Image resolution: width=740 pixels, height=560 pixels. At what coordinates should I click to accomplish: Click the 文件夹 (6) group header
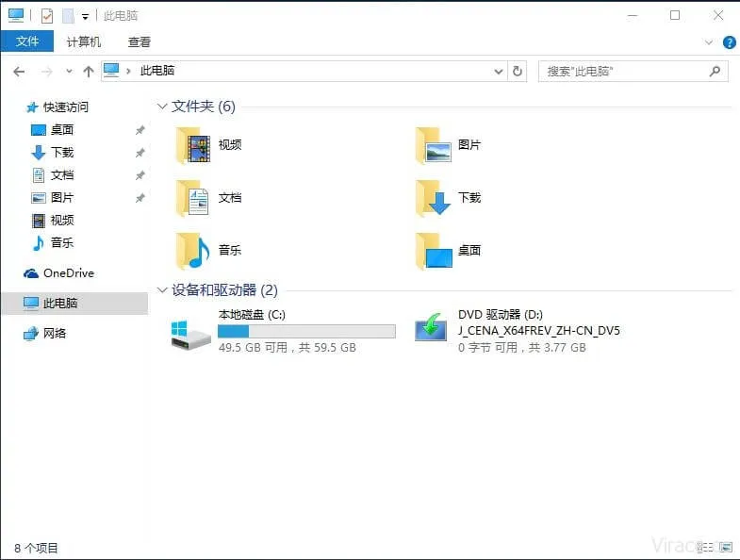tap(203, 107)
